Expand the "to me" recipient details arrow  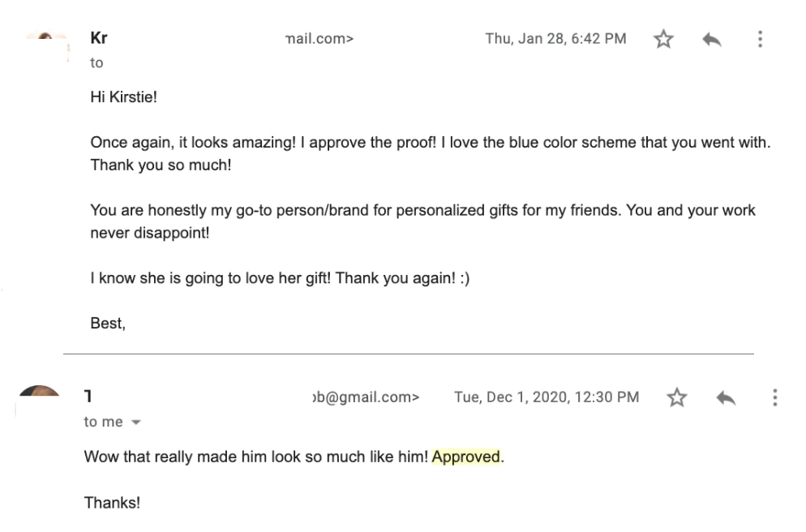click(135, 423)
